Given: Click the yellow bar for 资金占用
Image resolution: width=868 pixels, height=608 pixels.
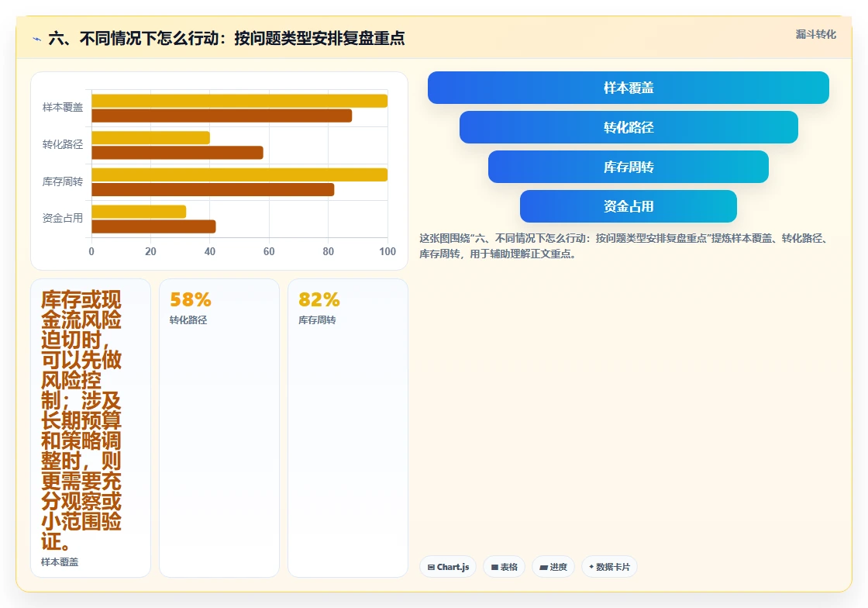Looking at the screenshot, I should pyautogui.click(x=139, y=212).
